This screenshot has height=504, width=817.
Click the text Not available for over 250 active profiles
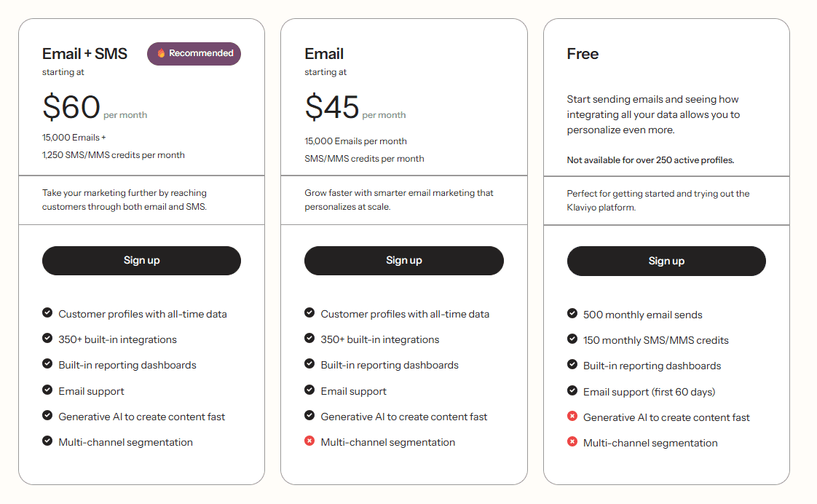point(650,160)
